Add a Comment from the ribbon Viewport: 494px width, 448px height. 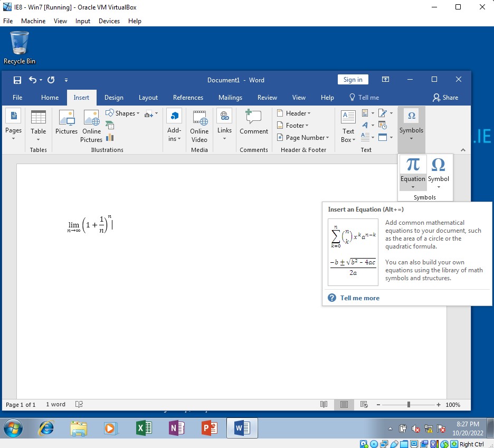[x=254, y=122]
